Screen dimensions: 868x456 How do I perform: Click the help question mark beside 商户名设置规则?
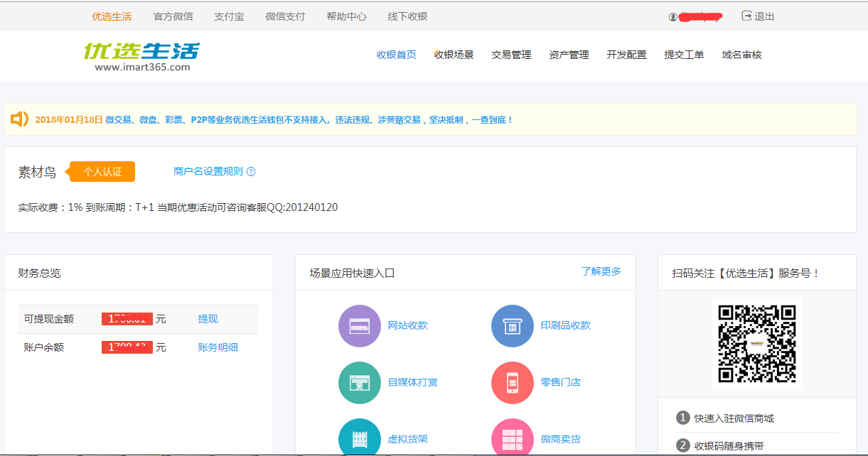[x=251, y=172]
